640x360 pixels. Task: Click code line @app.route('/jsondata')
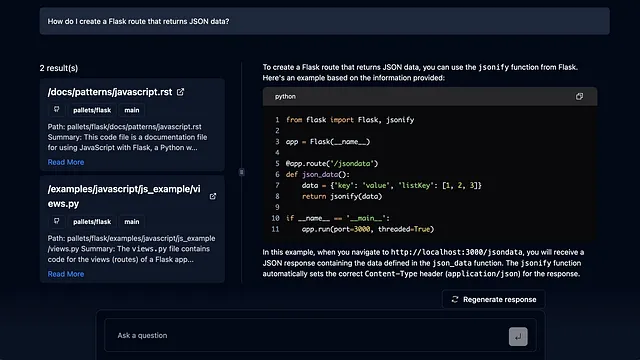pyautogui.click(x=332, y=163)
